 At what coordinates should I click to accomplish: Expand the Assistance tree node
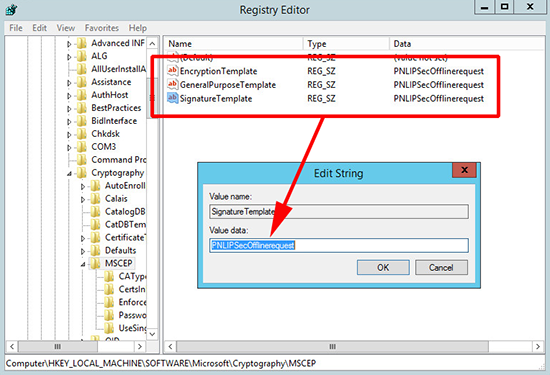coord(69,83)
